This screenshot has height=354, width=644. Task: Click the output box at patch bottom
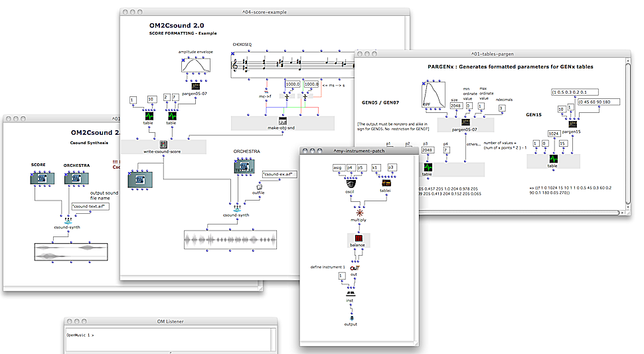pos(350,317)
